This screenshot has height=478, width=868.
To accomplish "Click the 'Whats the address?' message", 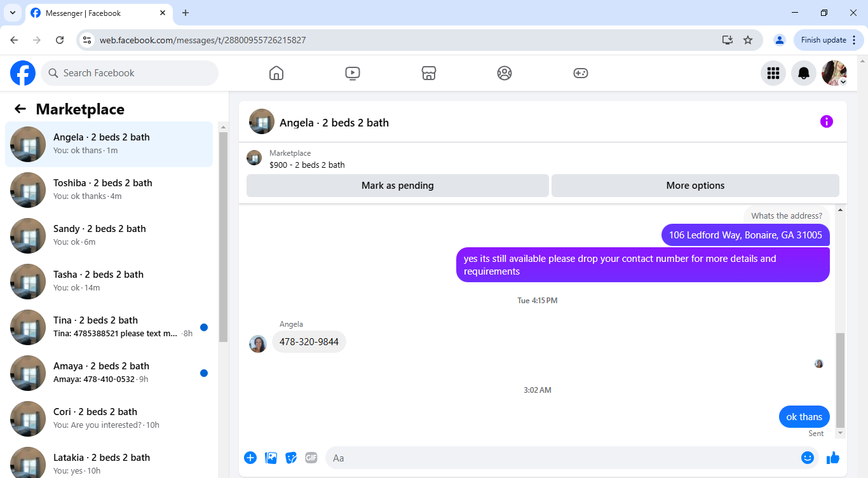I will (787, 215).
